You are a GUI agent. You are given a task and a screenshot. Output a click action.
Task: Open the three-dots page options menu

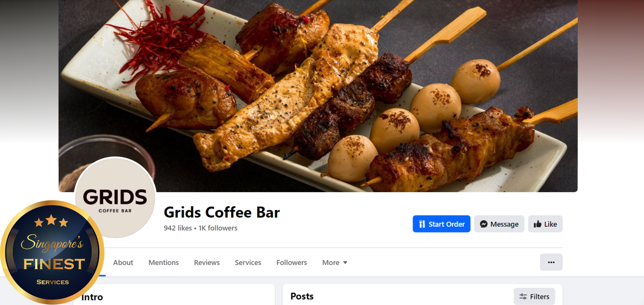point(551,262)
